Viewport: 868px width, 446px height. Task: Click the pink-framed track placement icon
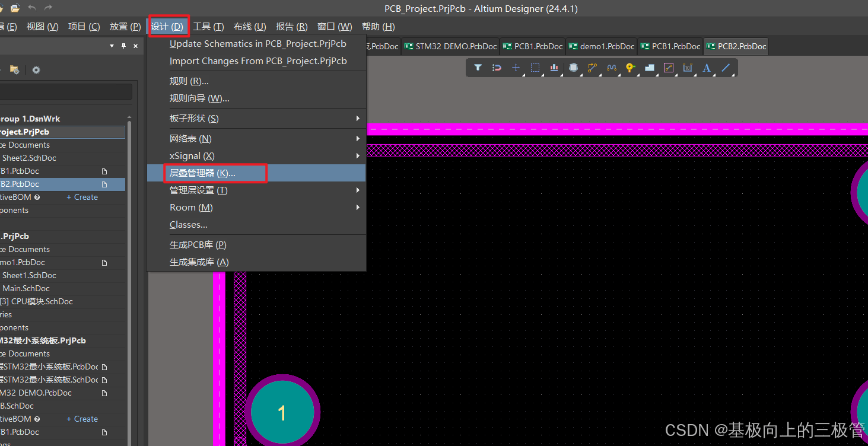click(x=669, y=68)
